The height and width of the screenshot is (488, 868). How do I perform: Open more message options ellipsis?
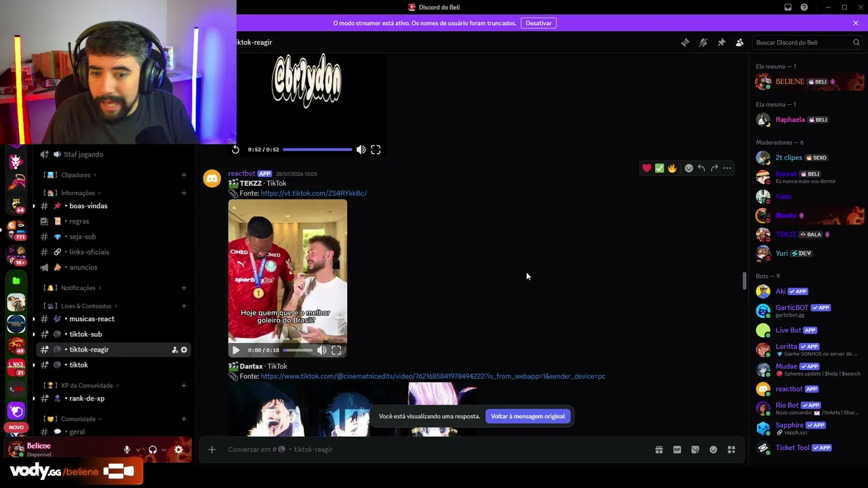pyautogui.click(x=727, y=168)
